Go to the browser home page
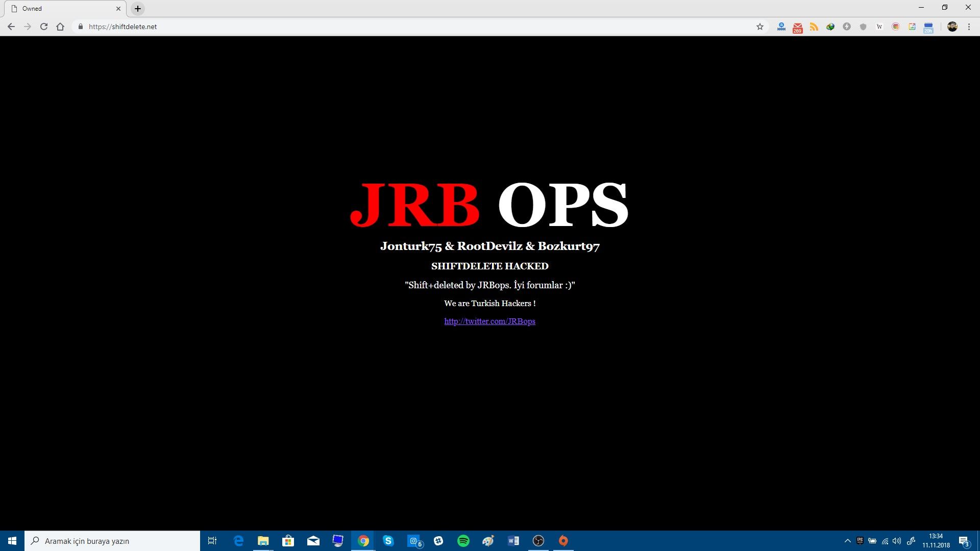This screenshot has width=980, height=551. pos(60,27)
